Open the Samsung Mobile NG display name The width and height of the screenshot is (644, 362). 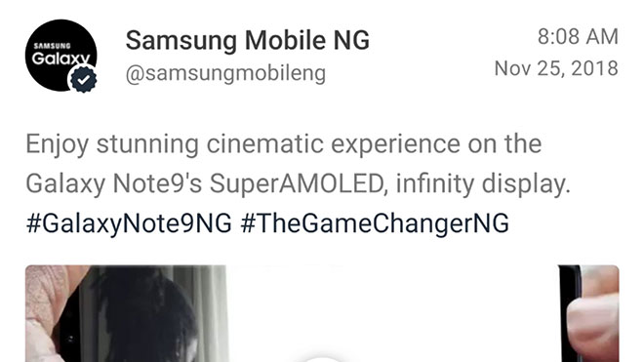click(248, 40)
